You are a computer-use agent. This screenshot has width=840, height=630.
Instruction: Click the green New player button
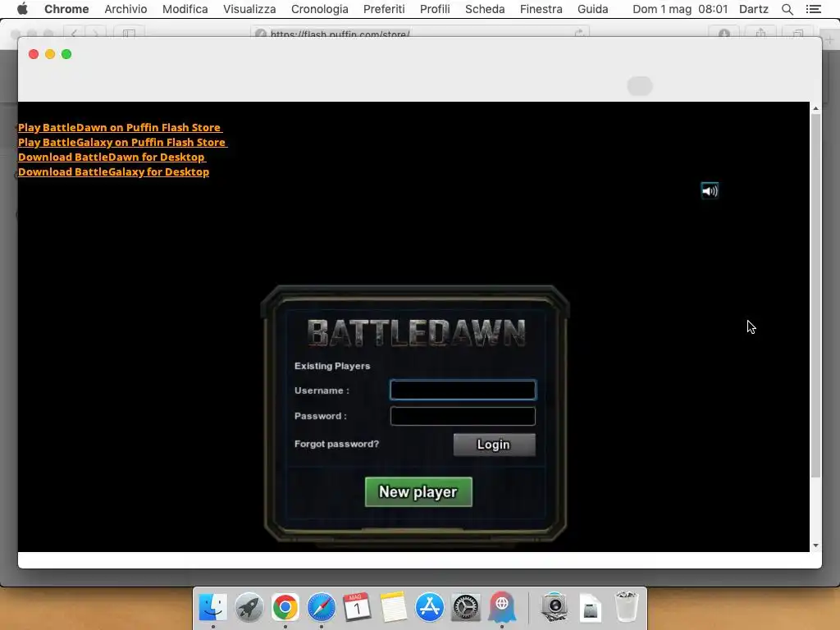(x=418, y=492)
